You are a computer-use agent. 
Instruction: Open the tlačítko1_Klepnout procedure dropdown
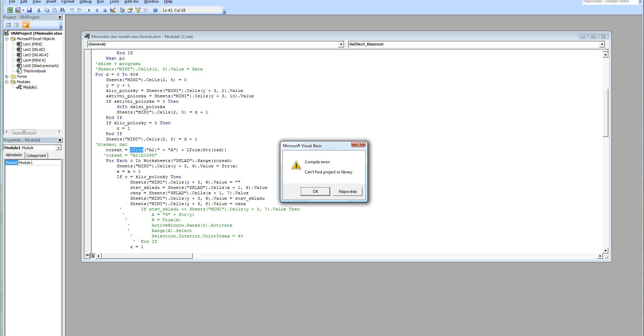[x=602, y=44]
